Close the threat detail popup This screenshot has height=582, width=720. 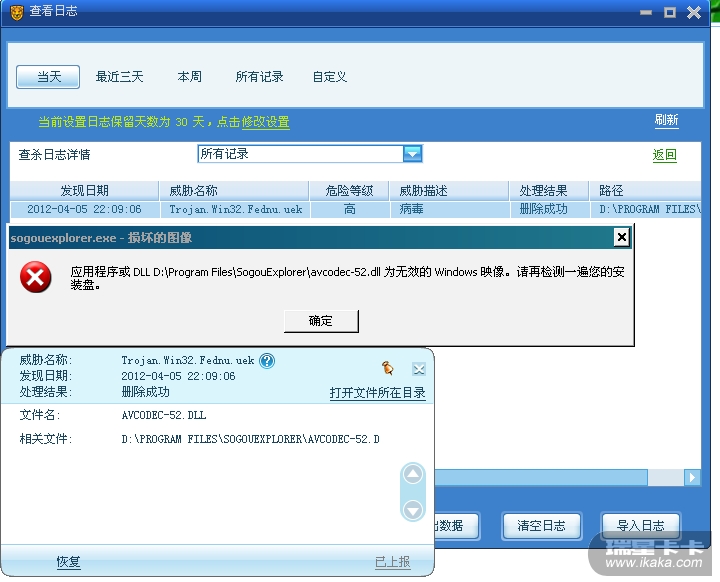(418, 369)
